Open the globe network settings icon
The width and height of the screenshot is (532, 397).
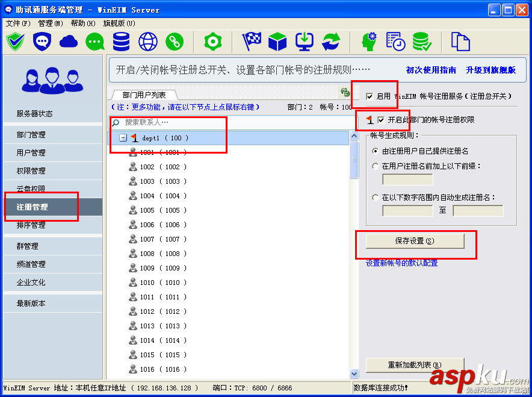pyautogui.click(x=147, y=42)
